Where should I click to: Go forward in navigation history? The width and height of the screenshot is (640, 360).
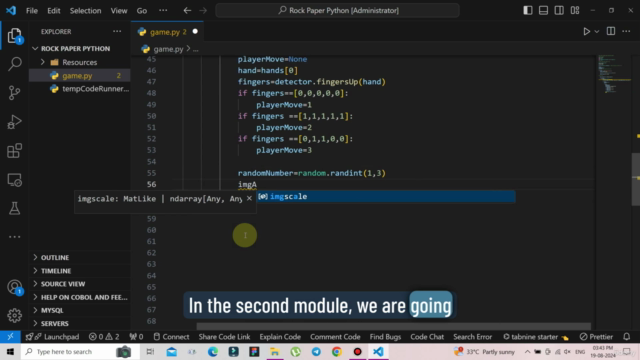[203, 11]
